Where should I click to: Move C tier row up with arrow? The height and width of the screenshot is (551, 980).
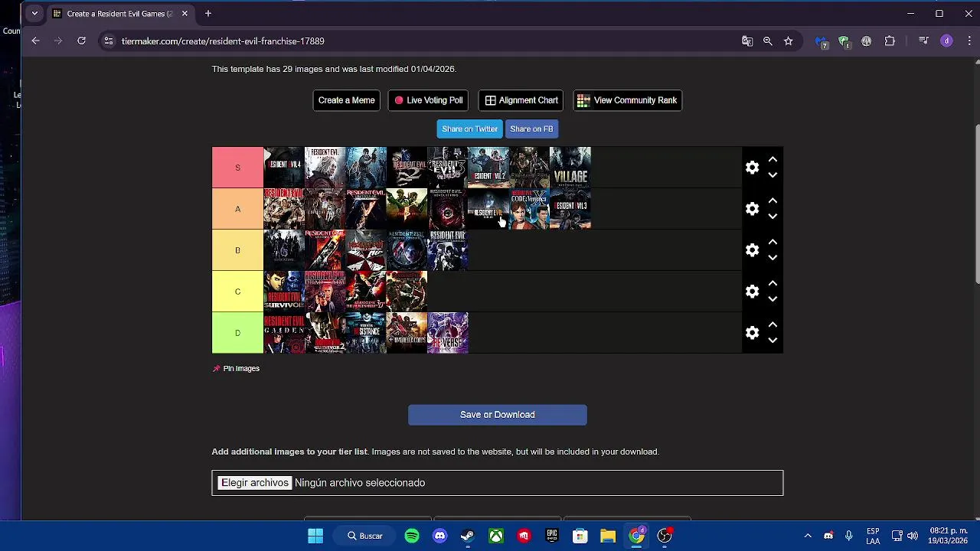tap(773, 283)
